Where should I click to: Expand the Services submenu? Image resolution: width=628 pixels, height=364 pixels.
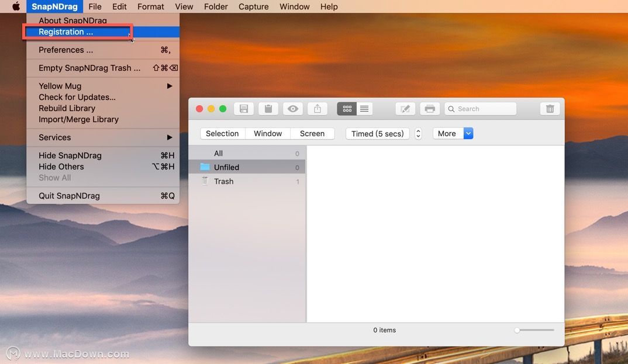click(x=103, y=138)
